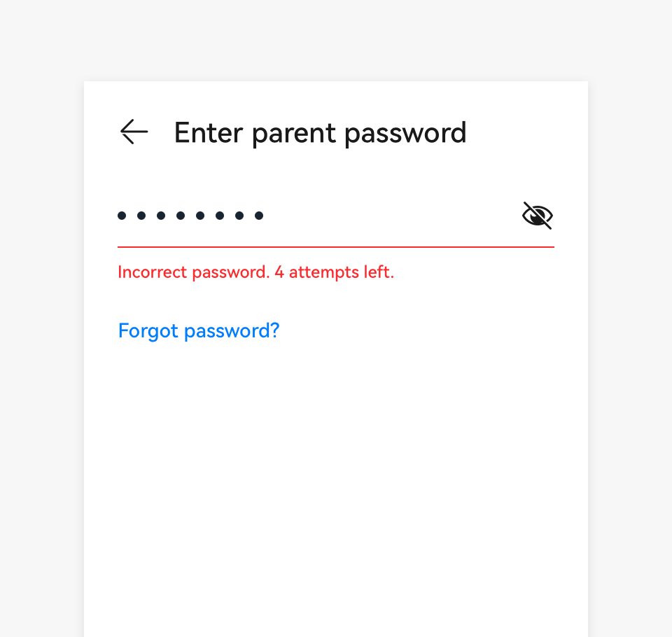Click empty white area below Forgot password
This screenshot has height=637, width=672.
[336, 476]
